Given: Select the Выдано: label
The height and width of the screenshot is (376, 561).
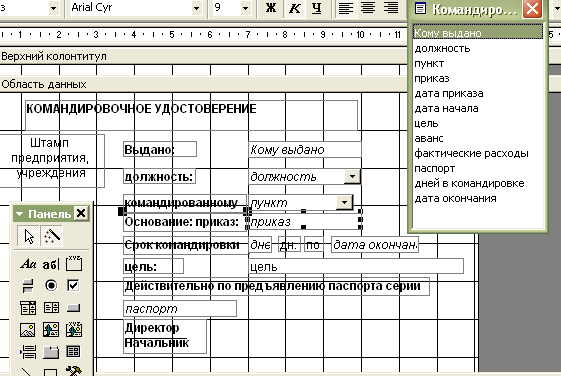Looking at the screenshot, I should pyautogui.click(x=160, y=149).
